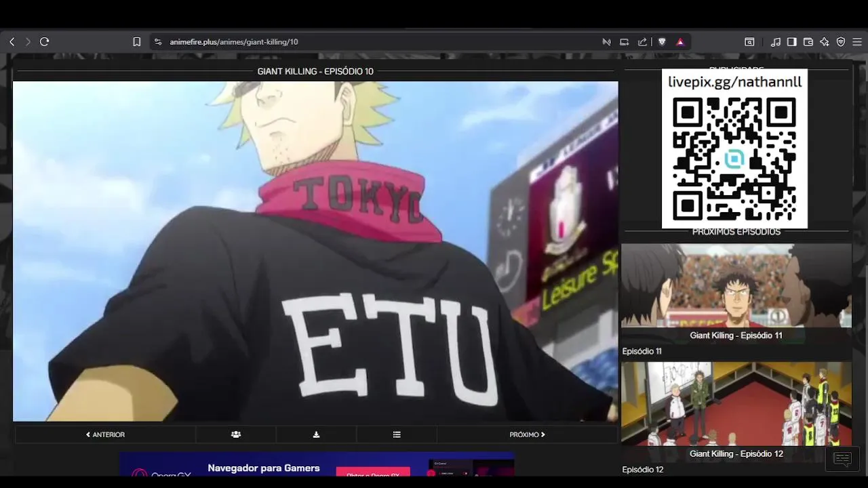Go back with the browser back arrow
The height and width of the screenshot is (488, 868).
coord(12,41)
